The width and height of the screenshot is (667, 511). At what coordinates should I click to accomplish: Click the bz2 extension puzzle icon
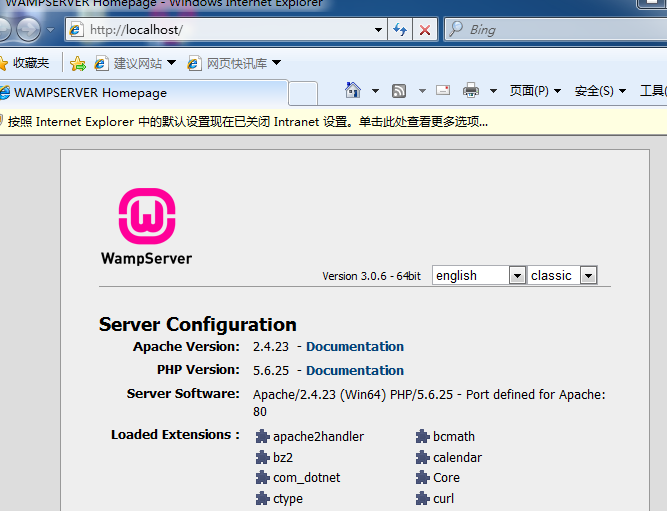click(x=262, y=457)
